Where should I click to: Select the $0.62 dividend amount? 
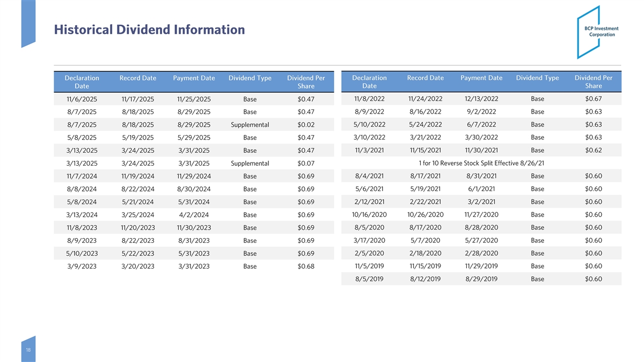click(x=593, y=150)
